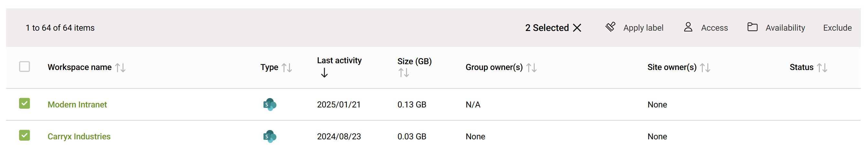The height and width of the screenshot is (150, 868).
Task: Sort by Size (GB) arrows
Action: 404,73
